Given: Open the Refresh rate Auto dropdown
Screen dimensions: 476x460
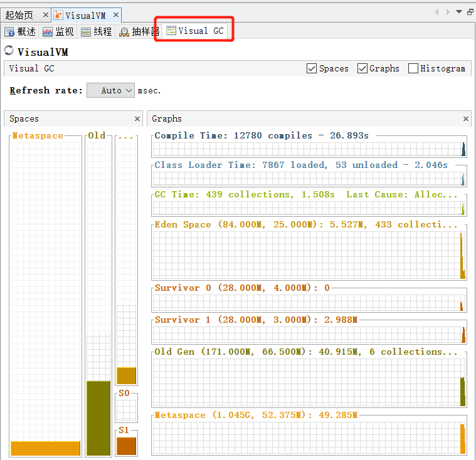Looking at the screenshot, I should tap(110, 90).
